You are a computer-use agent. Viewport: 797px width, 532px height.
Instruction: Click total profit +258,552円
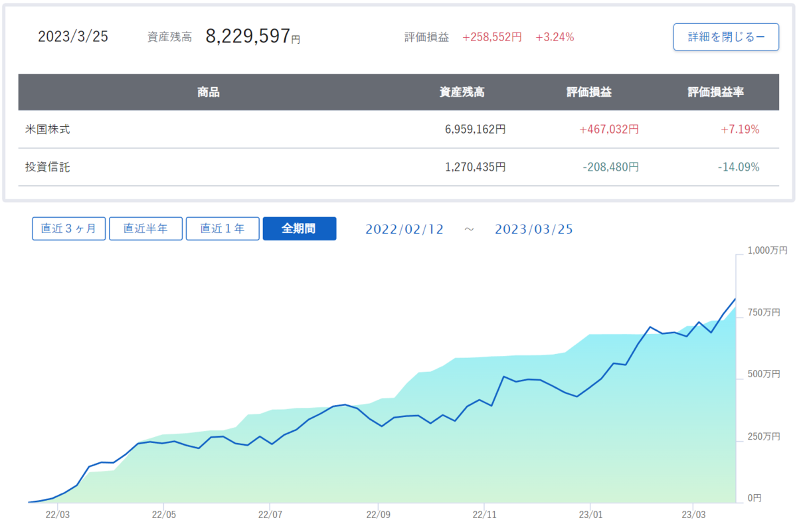492,37
